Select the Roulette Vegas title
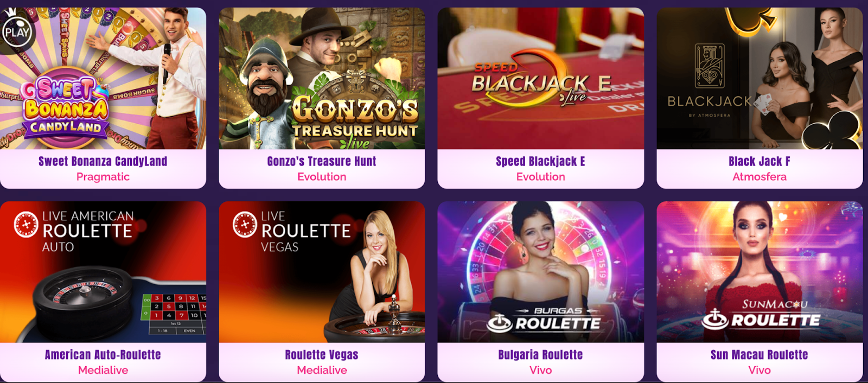The height and width of the screenshot is (383, 868). (x=322, y=355)
